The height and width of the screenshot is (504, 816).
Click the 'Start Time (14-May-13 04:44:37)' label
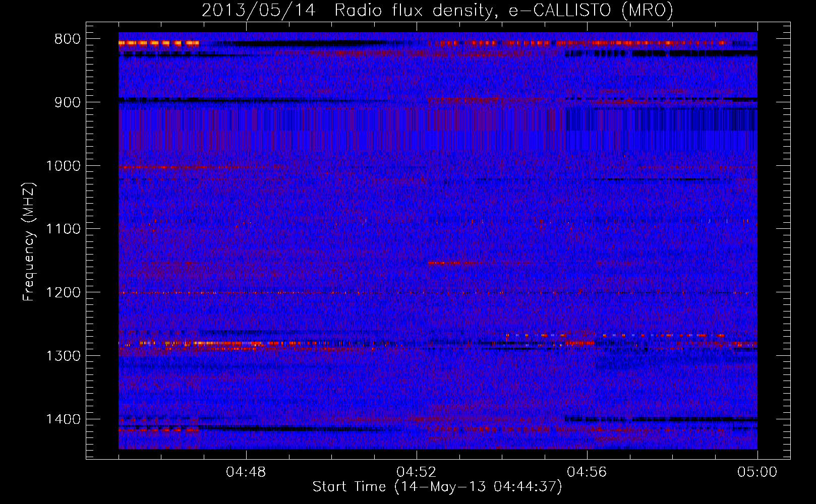point(437,487)
